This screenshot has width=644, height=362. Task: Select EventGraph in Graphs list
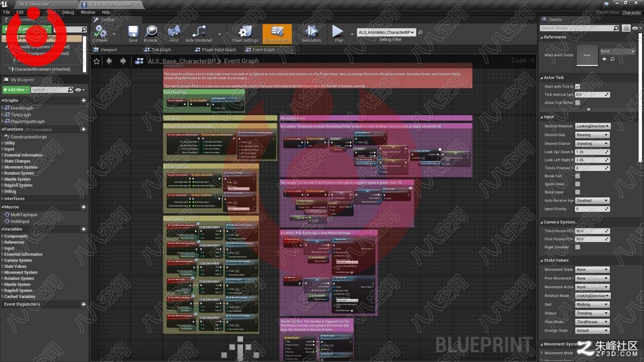pos(22,108)
